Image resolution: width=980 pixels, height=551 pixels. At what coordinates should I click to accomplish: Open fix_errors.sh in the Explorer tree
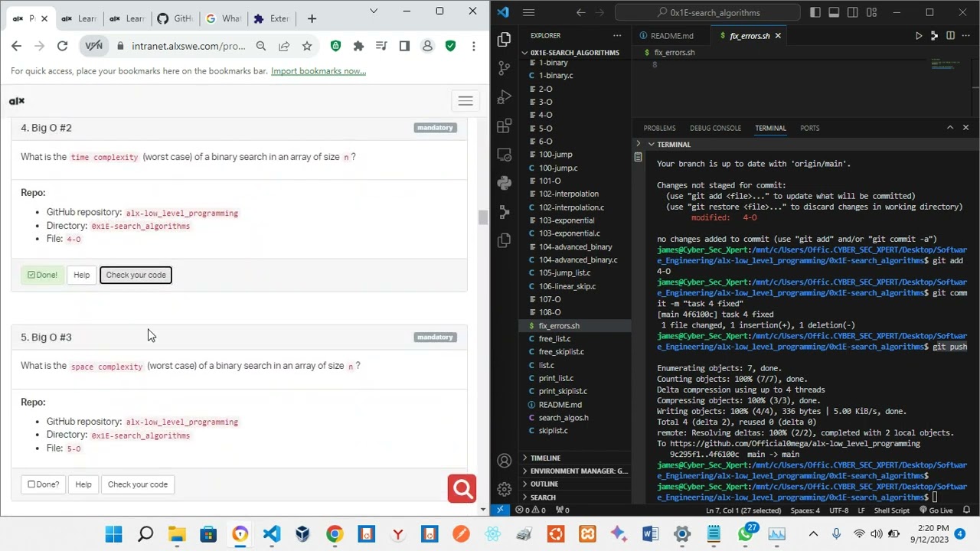click(574, 326)
